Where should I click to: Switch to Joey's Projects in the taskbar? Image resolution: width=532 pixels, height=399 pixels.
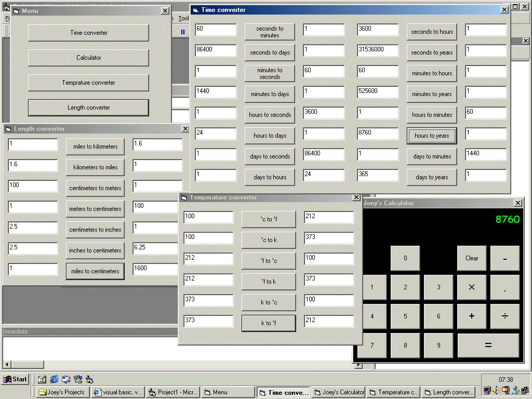[x=62, y=392]
